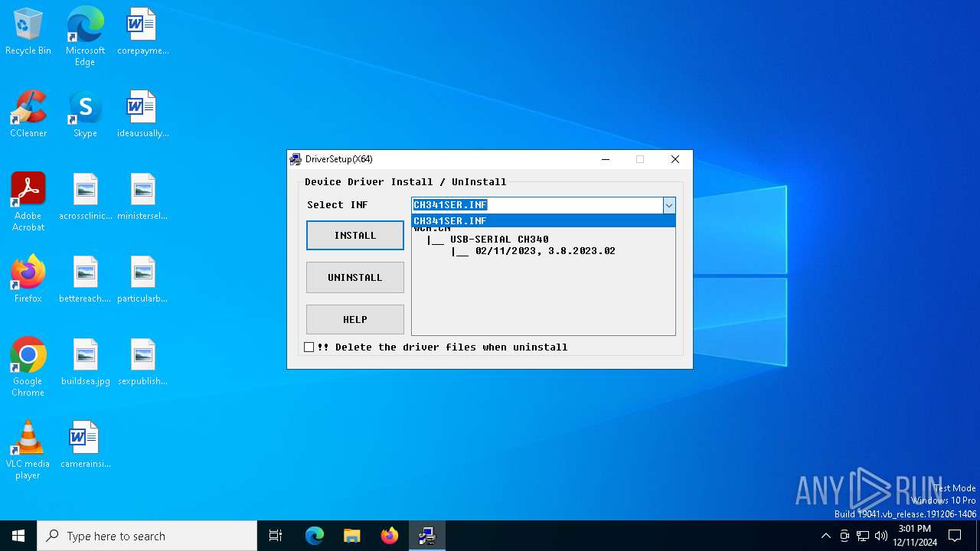Select the corepayme Word document icon
The height and width of the screenshot is (551, 980).
pyautogui.click(x=142, y=32)
